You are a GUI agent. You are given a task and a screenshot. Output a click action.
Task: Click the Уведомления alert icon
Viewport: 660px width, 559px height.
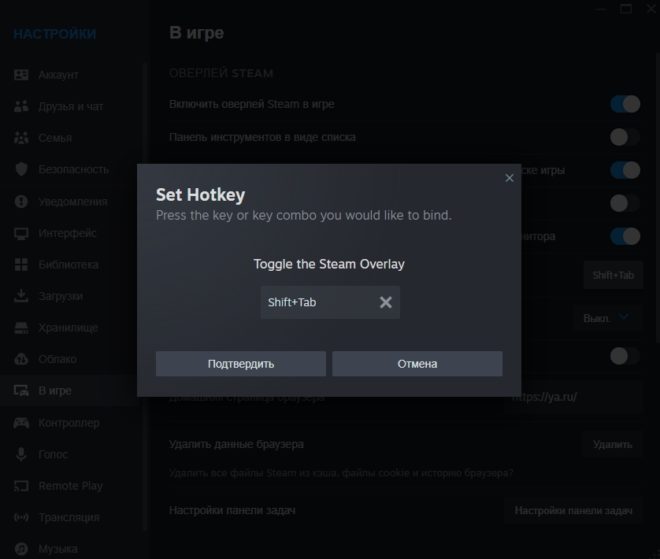click(21, 201)
